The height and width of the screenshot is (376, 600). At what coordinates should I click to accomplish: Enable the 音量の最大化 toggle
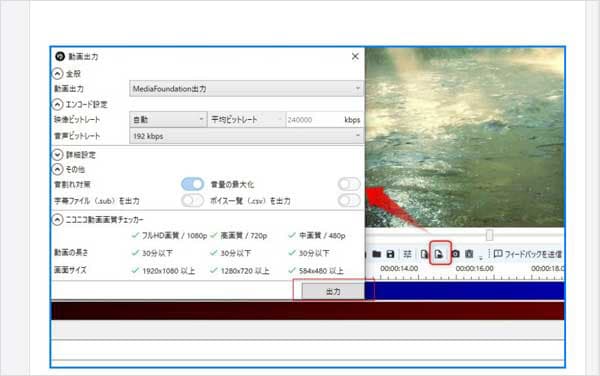tap(349, 184)
